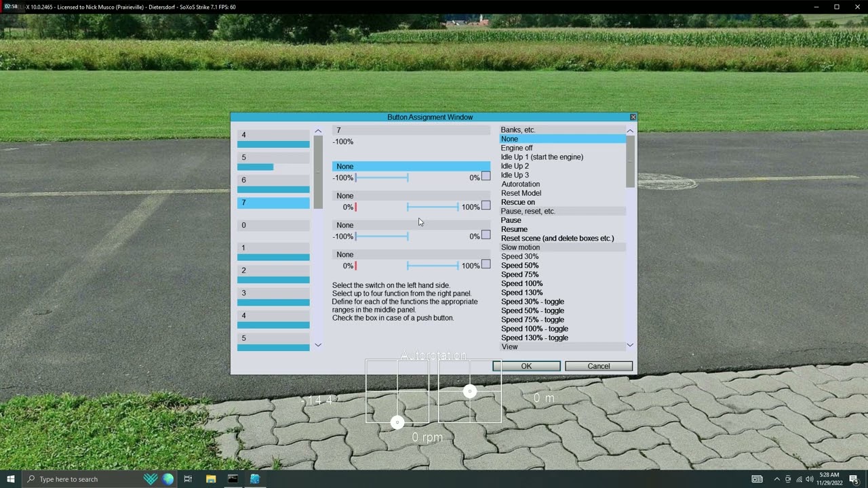
Task: Open the notification center icon
Action: [854, 479]
